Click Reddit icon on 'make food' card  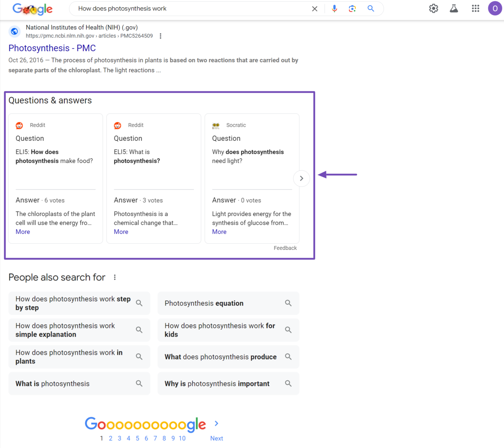pos(19,125)
